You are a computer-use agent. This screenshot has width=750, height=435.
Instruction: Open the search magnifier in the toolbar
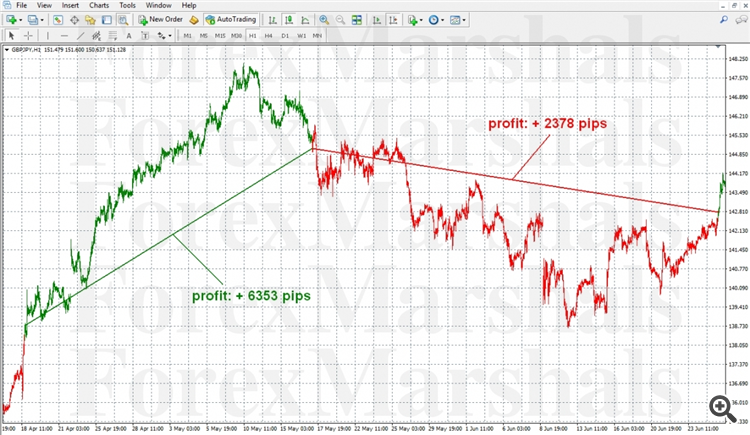[x=724, y=20]
